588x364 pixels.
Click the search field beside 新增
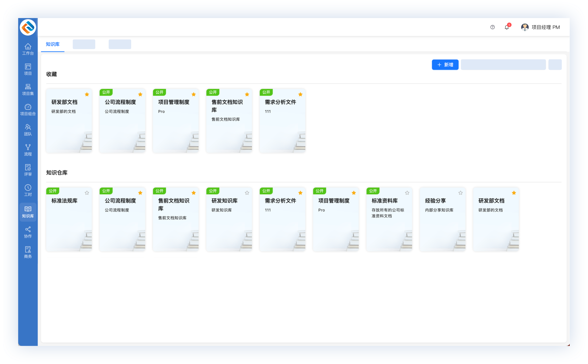[503, 65]
